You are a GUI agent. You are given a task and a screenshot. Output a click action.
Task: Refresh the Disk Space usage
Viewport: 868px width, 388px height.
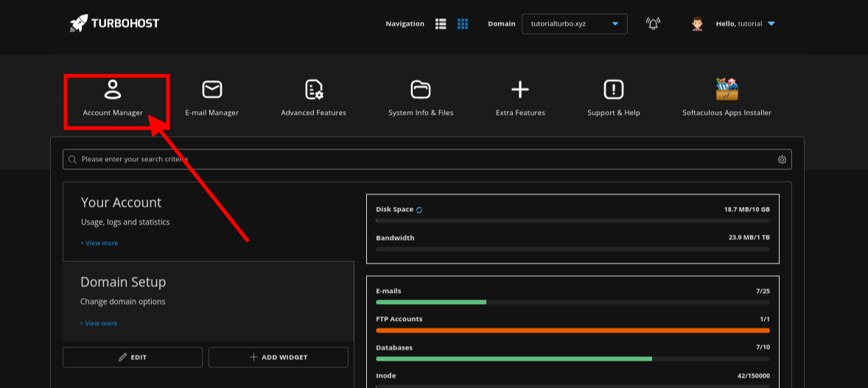click(x=419, y=210)
